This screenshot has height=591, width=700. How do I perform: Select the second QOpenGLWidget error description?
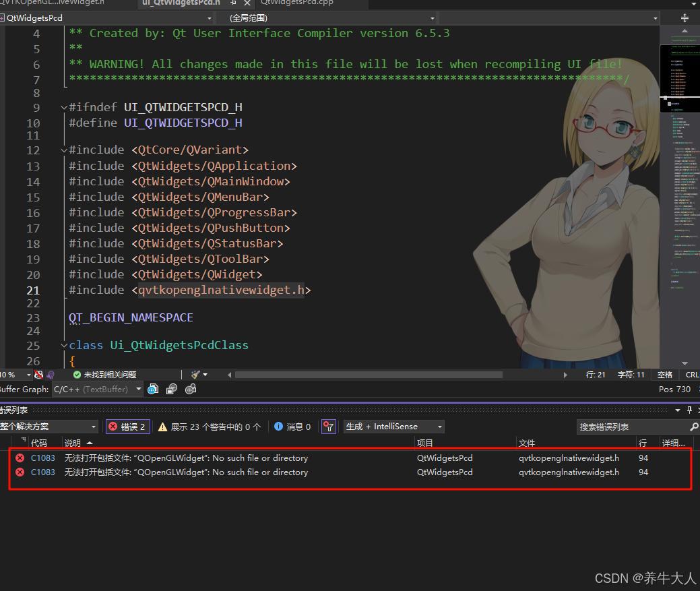click(186, 472)
